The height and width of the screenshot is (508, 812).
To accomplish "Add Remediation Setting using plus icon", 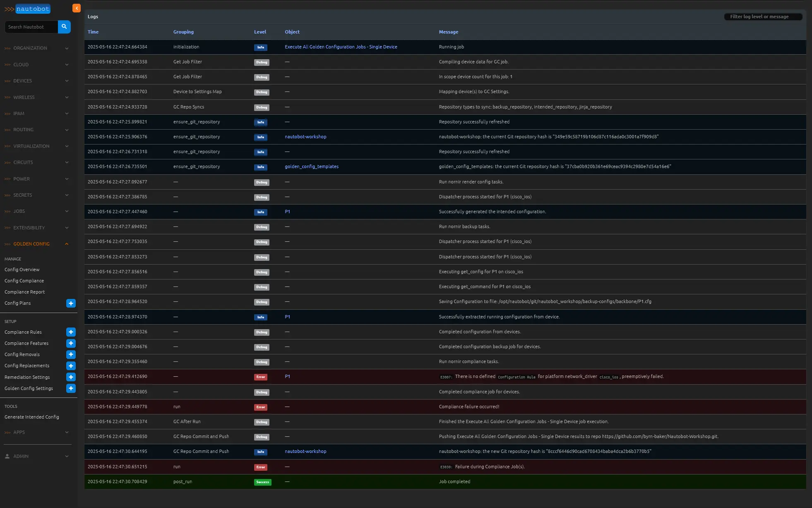I will coord(71,377).
